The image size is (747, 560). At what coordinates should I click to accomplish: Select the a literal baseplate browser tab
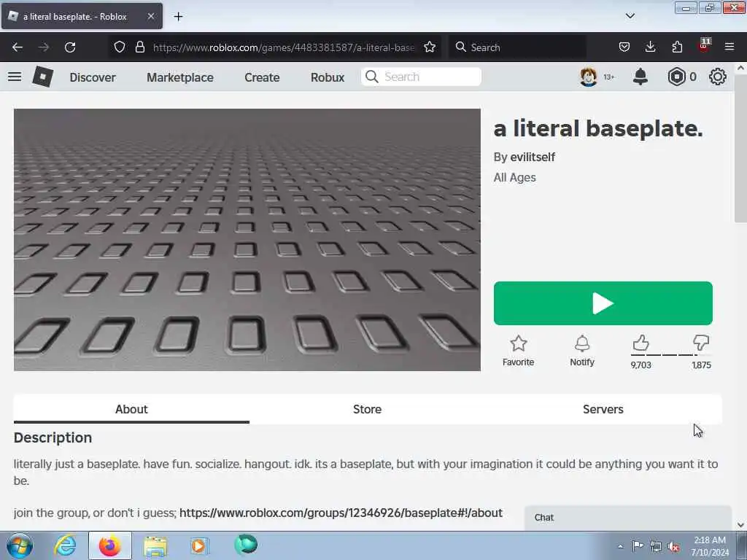[x=82, y=16]
